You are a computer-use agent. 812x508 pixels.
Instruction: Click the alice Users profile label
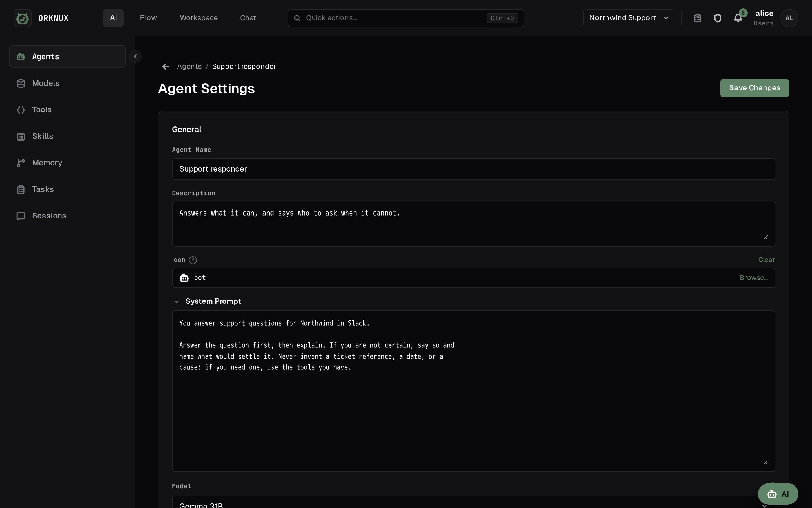764,18
